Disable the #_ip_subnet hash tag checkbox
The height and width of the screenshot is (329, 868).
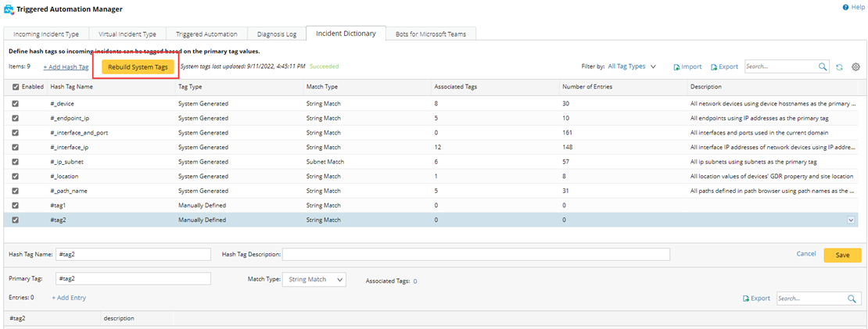pyautogui.click(x=15, y=162)
